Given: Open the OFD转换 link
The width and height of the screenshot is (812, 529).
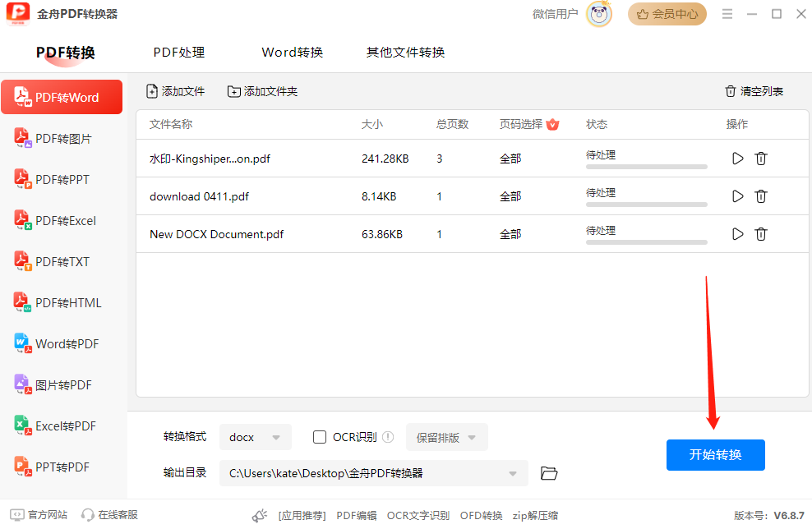Looking at the screenshot, I should coord(481,515).
